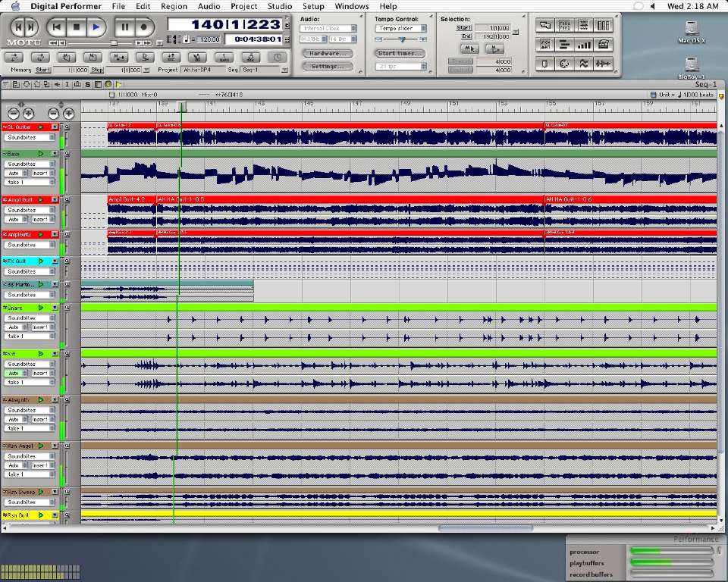
Task: Open the Region menu
Action: pyautogui.click(x=174, y=6)
